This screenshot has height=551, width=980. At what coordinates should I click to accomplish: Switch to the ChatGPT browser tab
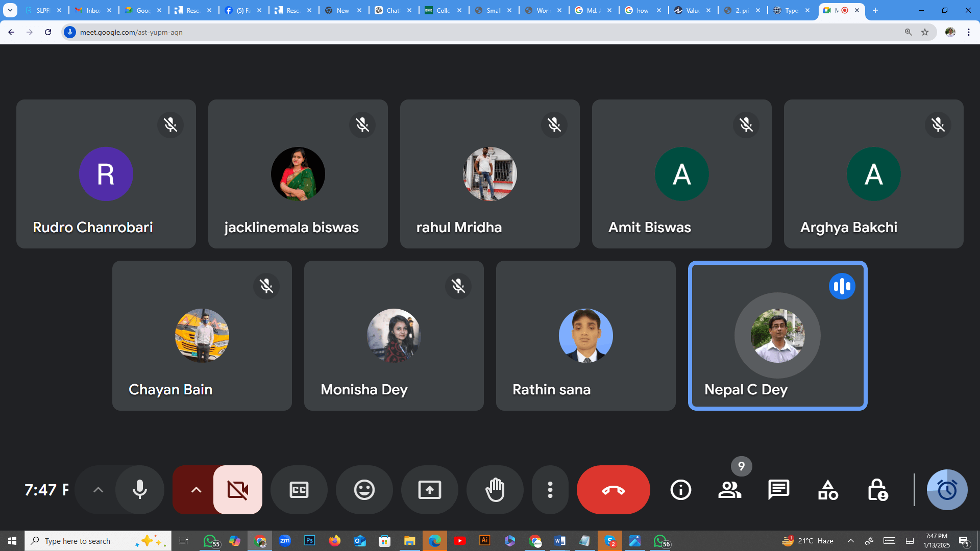tap(393, 10)
